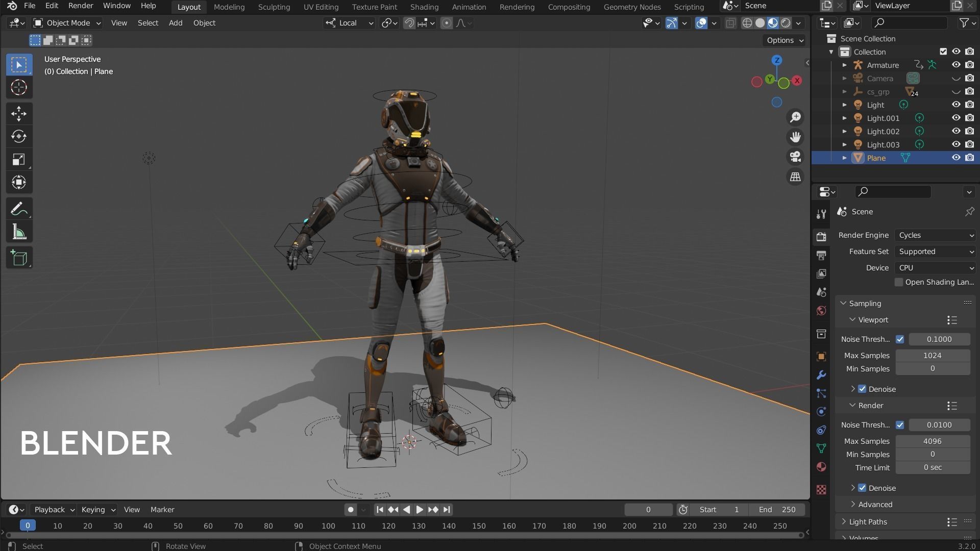Viewport: 980px width, 551px height.
Task: Hide the Plane object in viewport
Action: point(956,158)
